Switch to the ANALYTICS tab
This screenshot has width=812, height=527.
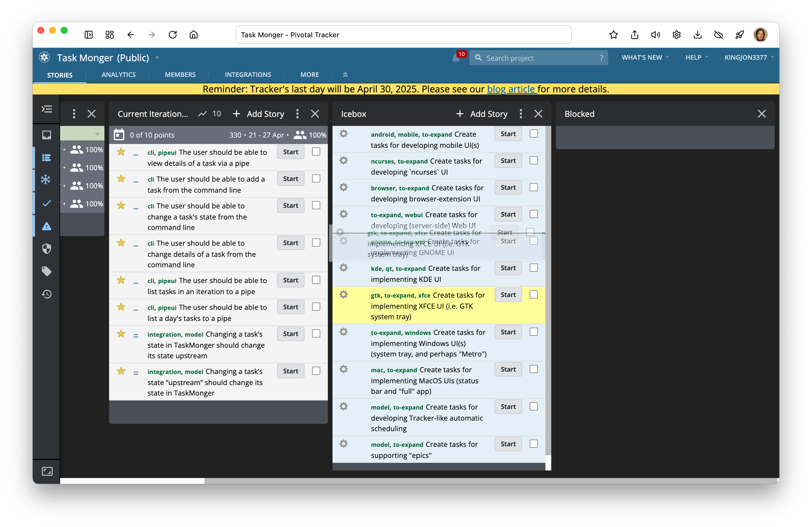click(x=118, y=75)
